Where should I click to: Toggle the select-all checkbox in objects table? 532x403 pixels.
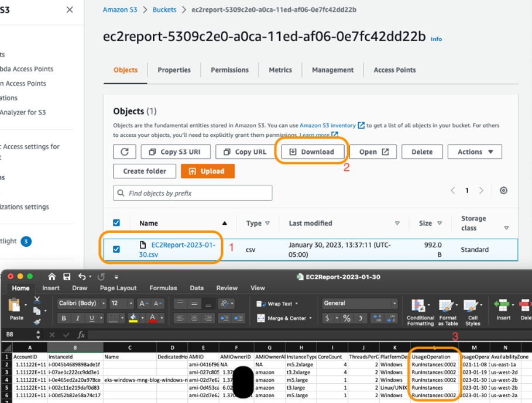[x=116, y=223]
